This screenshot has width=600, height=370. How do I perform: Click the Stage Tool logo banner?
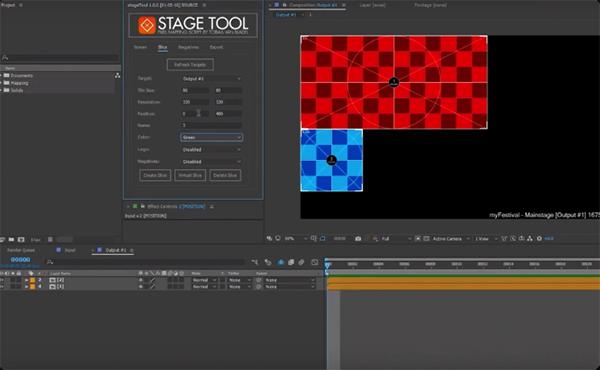click(x=193, y=25)
